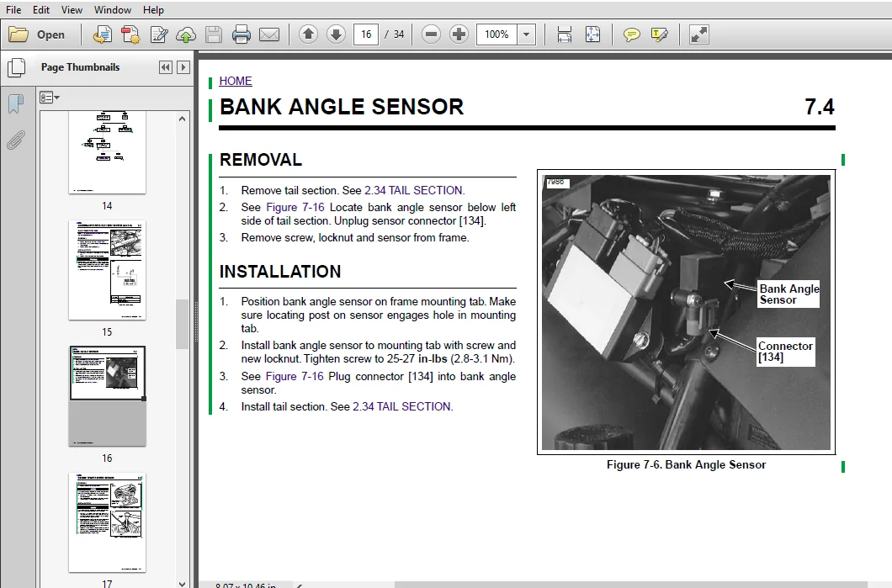
Task: Open the Attachments paperclip panel
Action: (x=16, y=140)
